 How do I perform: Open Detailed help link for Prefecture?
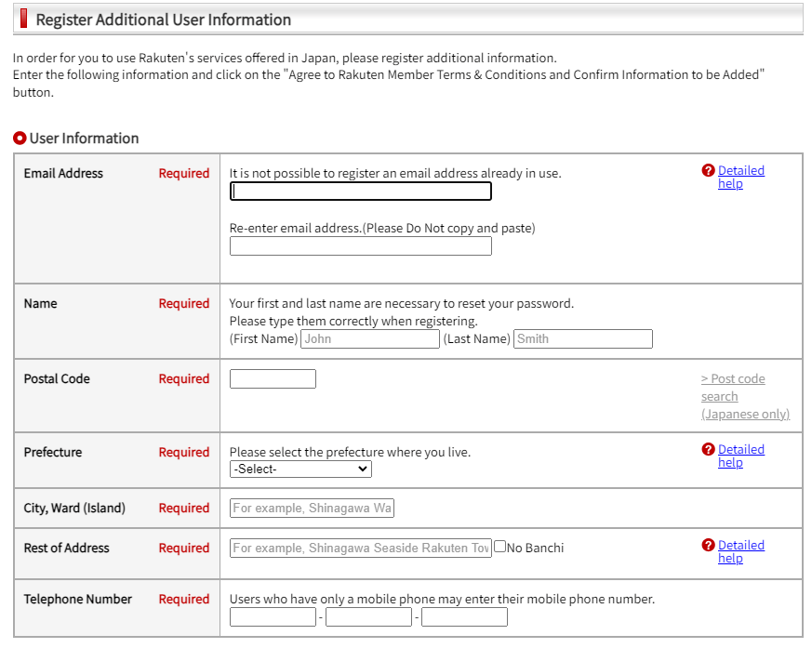tap(740, 456)
